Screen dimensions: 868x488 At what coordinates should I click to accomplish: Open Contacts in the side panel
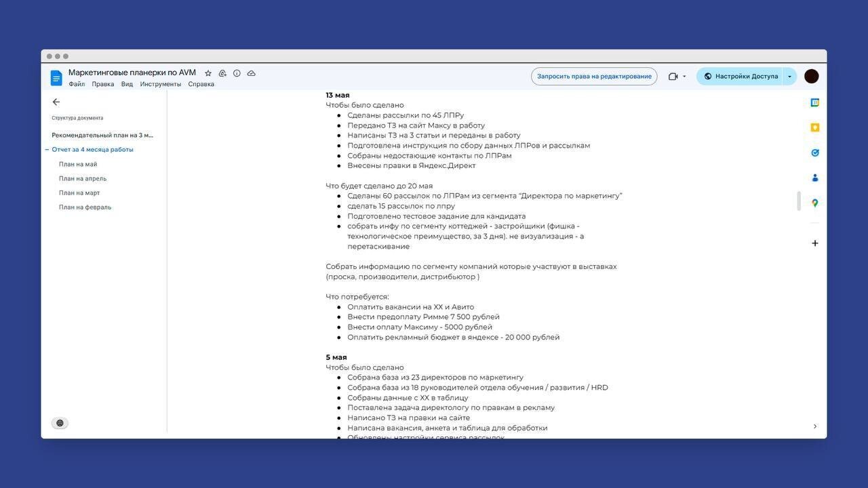pos(815,178)
